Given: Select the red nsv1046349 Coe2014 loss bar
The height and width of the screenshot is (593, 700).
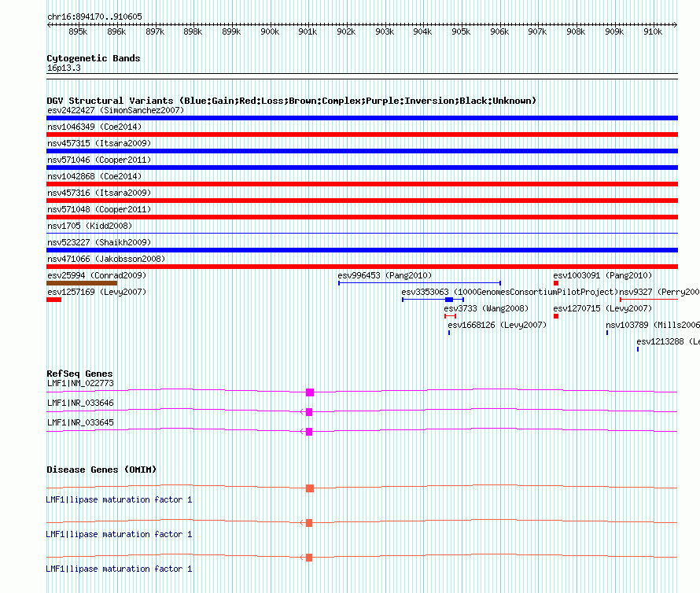Looking at the screenshot, I should tap(362, 134).
